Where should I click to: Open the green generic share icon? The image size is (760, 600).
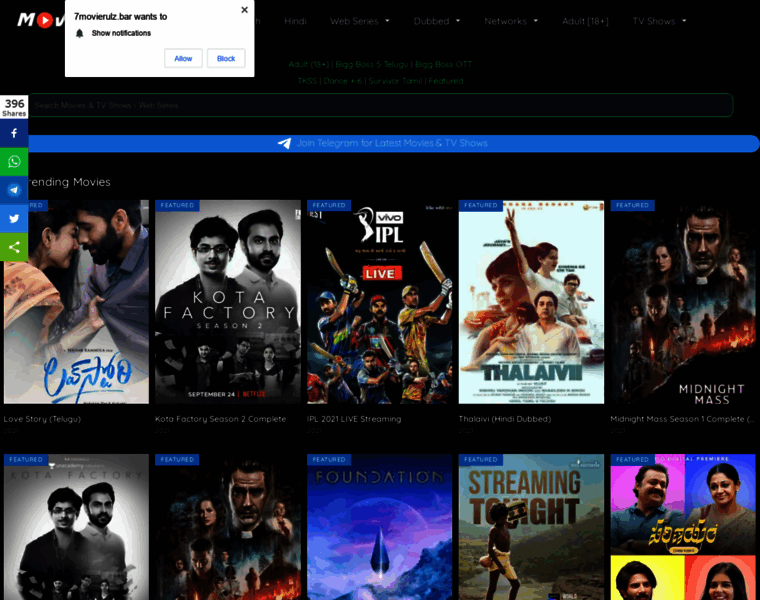click(14, 247)
